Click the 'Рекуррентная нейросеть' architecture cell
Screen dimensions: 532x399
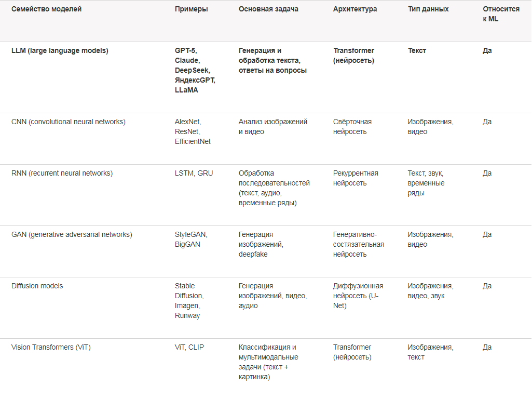click(x=356, y=178)
